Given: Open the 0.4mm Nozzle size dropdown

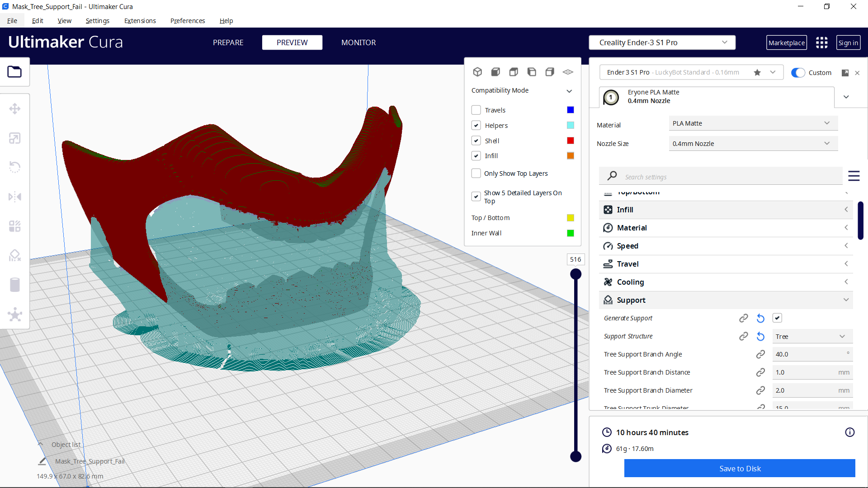Looking at the screenshot, I should click(753, 144).
